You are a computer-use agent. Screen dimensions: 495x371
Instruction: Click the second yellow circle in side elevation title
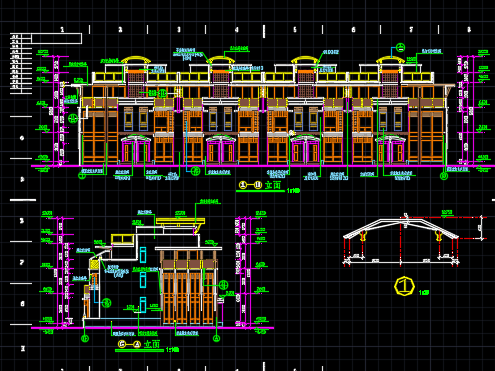(x=137, y=344)
